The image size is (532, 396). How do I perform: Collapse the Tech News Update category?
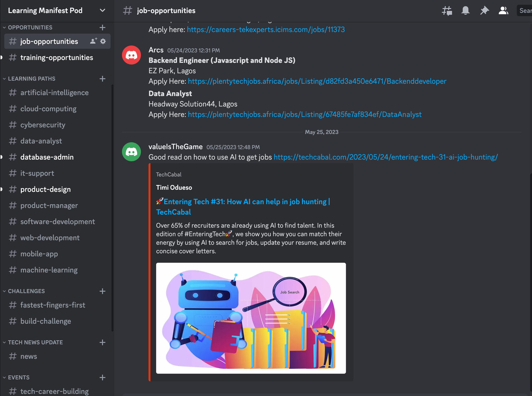35,342
